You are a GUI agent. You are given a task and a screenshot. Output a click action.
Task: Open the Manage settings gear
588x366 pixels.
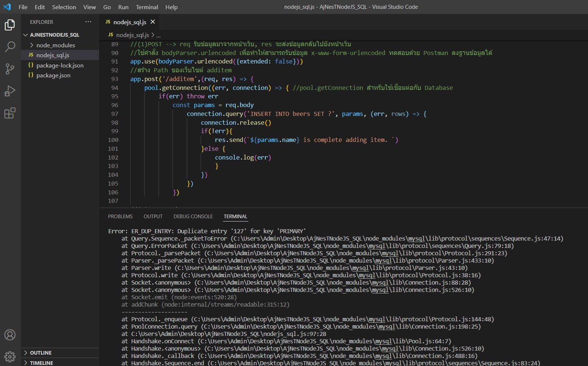click(x=10, y=356)
